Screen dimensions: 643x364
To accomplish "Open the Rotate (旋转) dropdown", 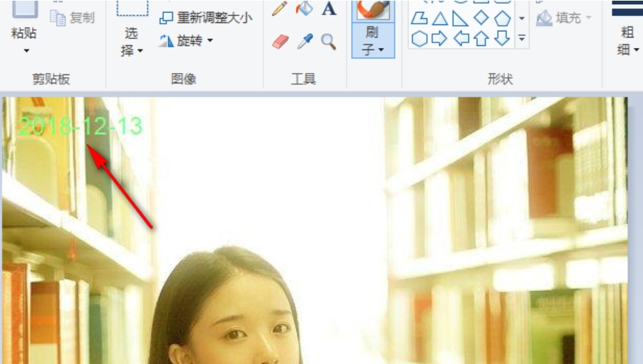I will (186, 40).
